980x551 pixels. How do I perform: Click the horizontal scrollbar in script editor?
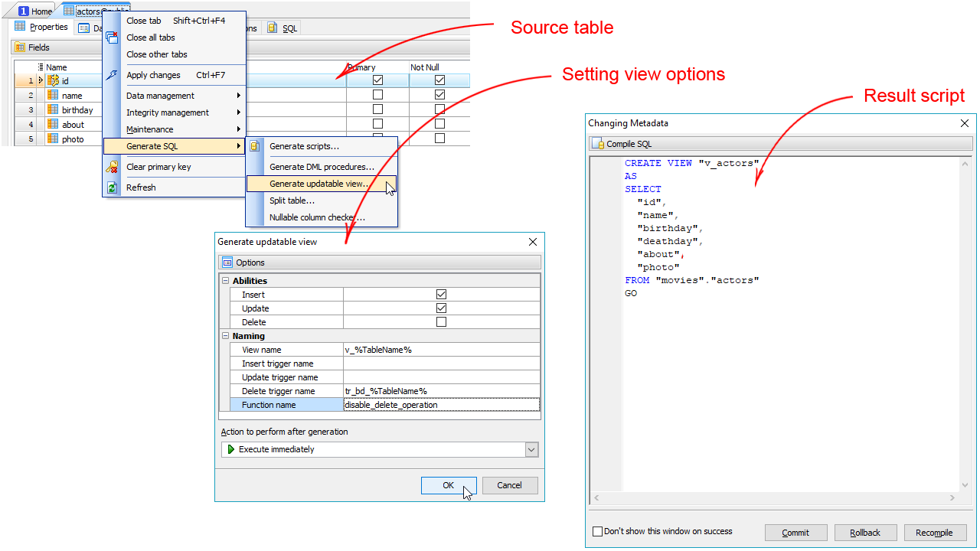point(775,498)
